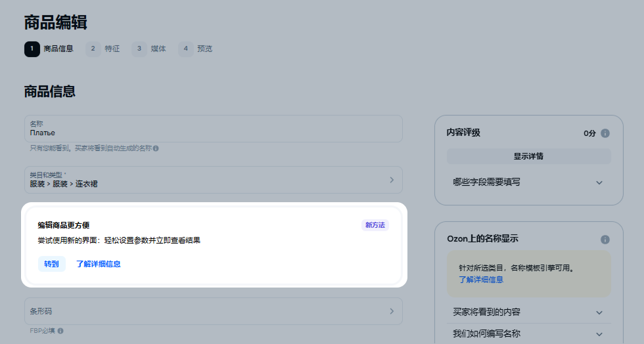Go to step 1 商品信息
The image size is (644, 344).
tap(49, 49)
